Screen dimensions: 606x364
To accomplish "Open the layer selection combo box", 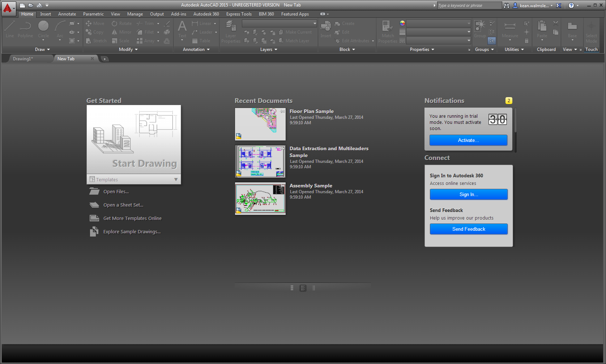I will 279,23.
